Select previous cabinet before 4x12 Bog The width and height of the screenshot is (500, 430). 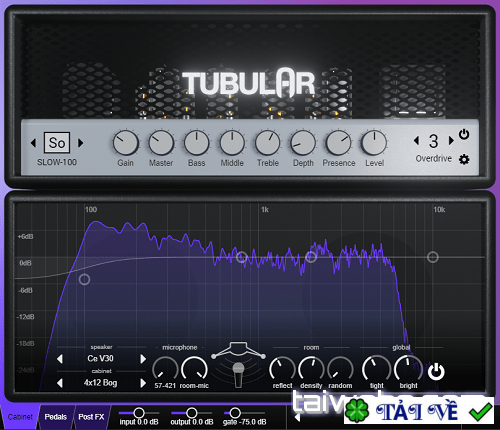[x=60, y=383]
